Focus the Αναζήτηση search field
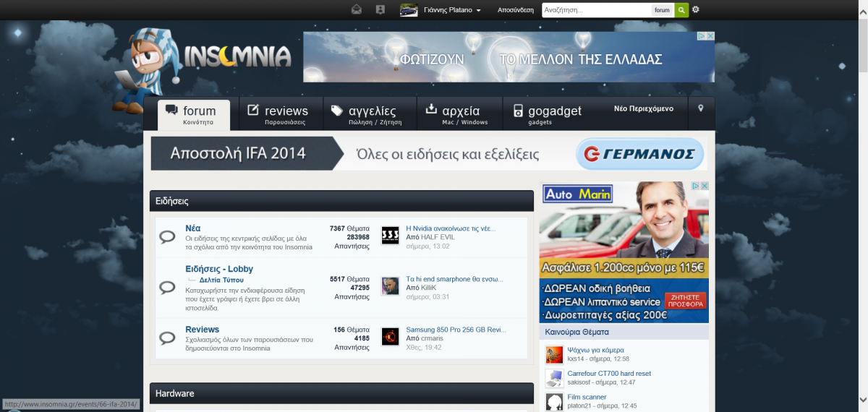This screenshot has width=868, height=412. [x=595, y=10]
